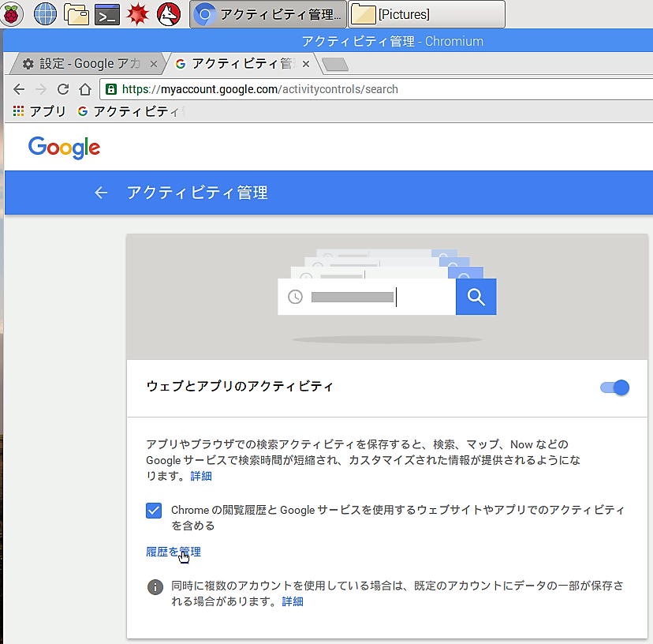Launch the terminal from the panel
The height and width of the screenshot is (644, 653).
(x=107, y=14)
